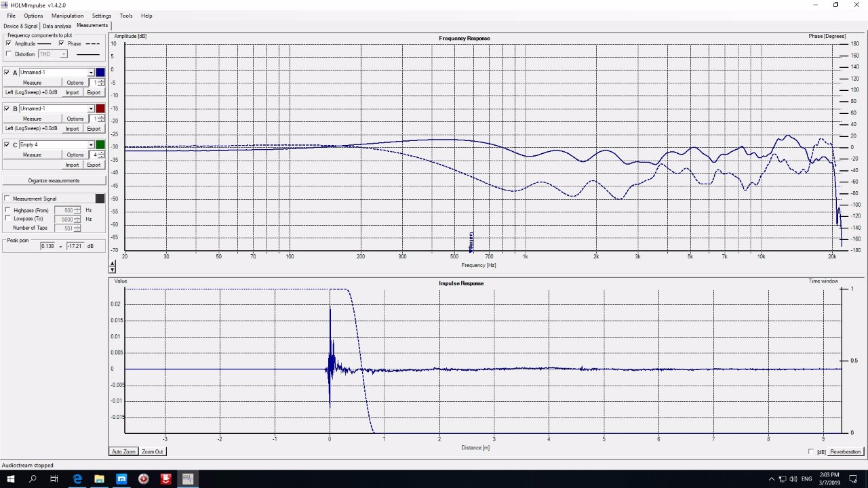Click the Peak pcm dB field -17.21
Image resolution: width=868 pixels, height=488 pixels.
75,245
